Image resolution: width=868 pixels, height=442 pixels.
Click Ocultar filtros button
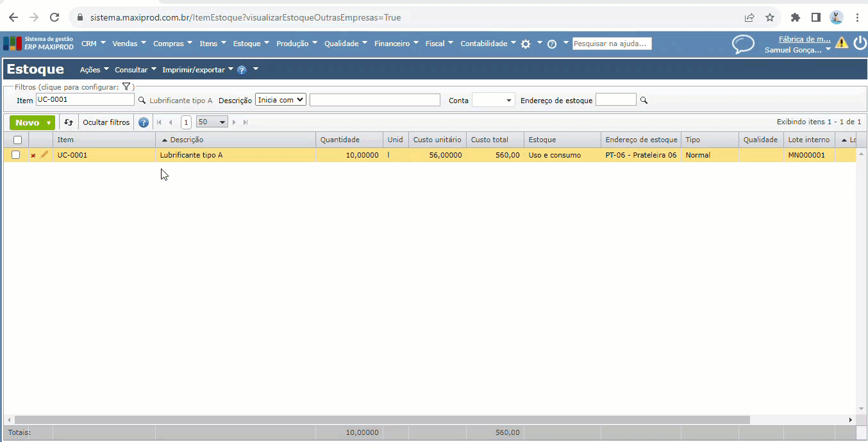click(106, 122)
